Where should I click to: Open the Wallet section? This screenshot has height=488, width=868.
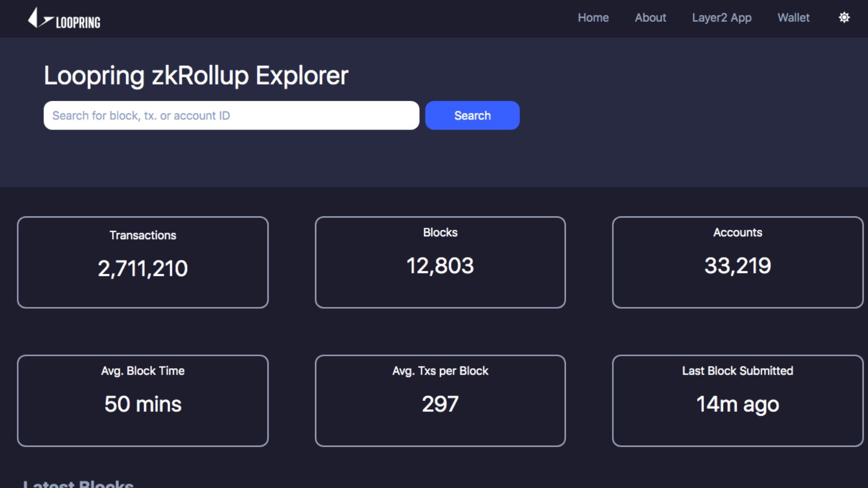coord(793,18)
